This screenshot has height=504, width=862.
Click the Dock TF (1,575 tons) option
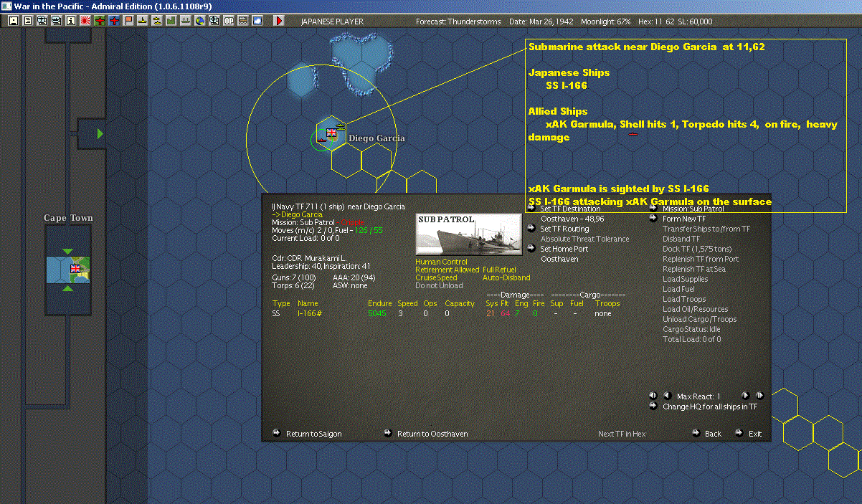(x=697, y=249)
